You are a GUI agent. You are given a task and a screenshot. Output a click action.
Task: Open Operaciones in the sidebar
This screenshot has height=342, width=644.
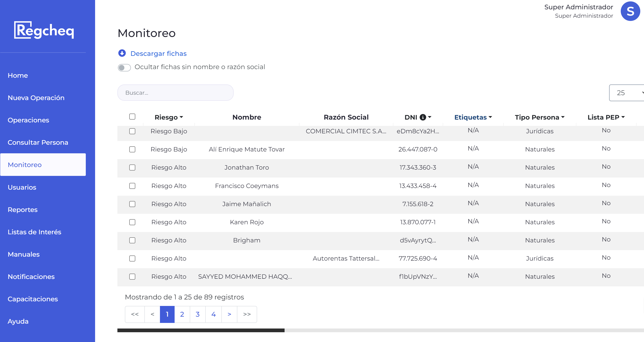28,120
